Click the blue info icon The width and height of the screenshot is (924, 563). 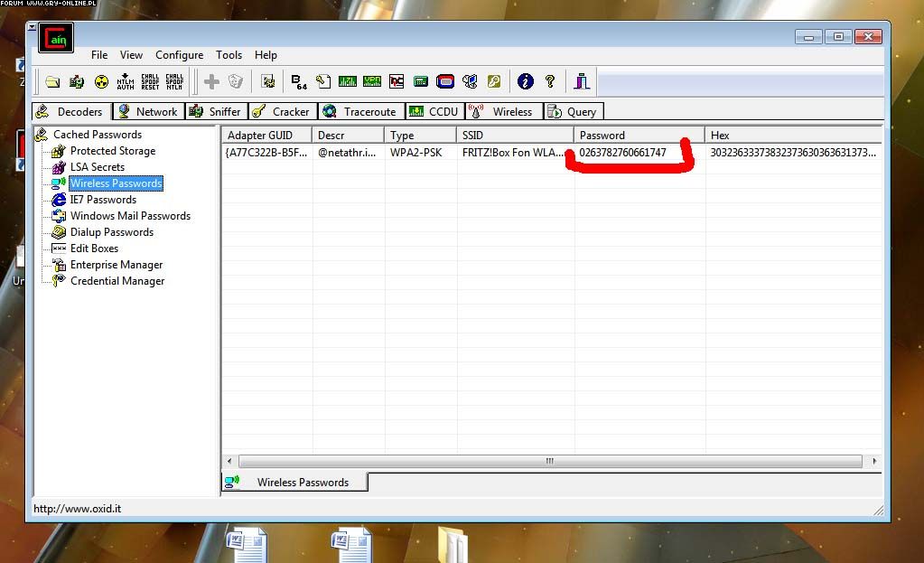pos(525,82)
